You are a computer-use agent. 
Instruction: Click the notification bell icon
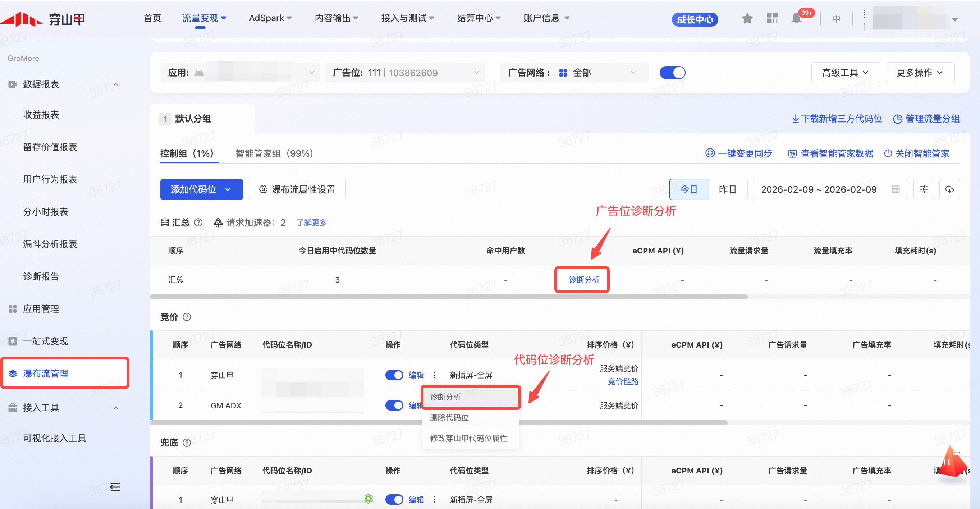pos(796,18)
